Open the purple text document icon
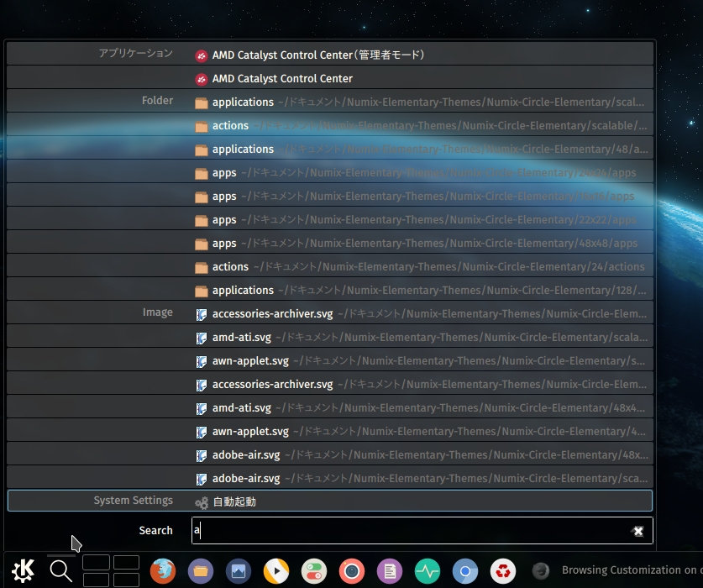This screenshot has height=588, width=703. click(x=390, y=571)
